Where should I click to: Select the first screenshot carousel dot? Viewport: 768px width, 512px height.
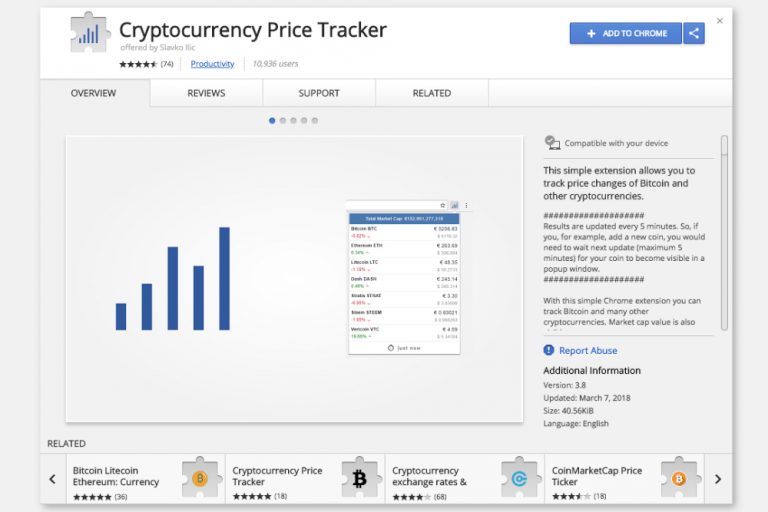272,121
